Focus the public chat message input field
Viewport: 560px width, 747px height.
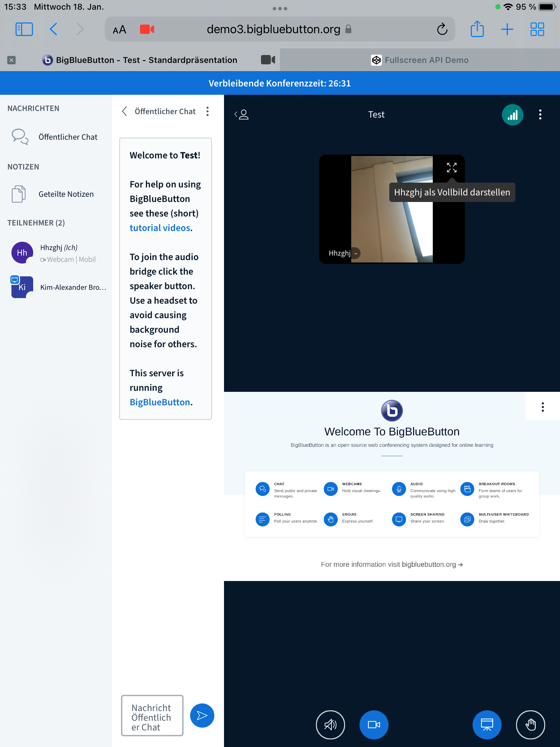point(152,716)
